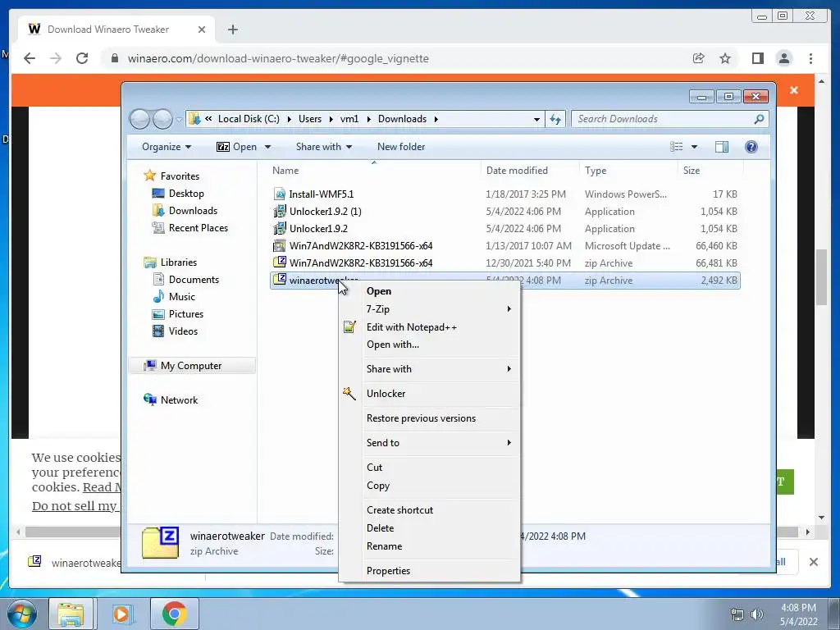Select Delete in context menu
This screenshot has width=840, height=630.
[x=430, y=528]
